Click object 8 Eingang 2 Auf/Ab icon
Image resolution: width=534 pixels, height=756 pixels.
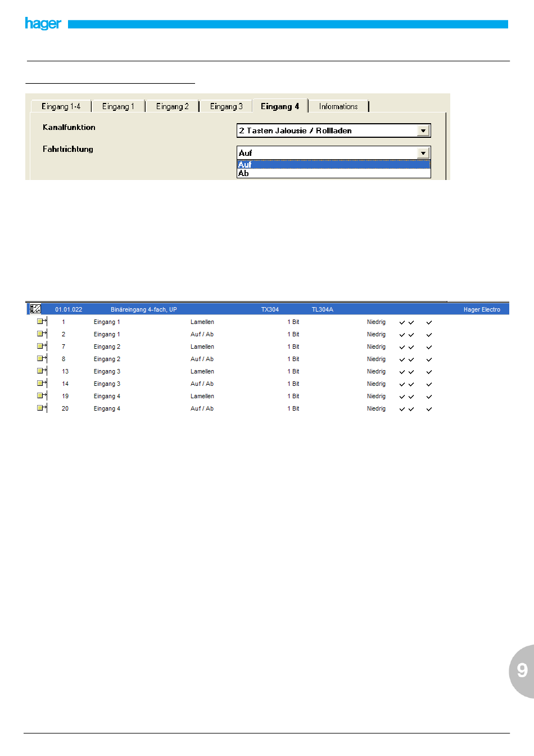click(x=42, y=359)
